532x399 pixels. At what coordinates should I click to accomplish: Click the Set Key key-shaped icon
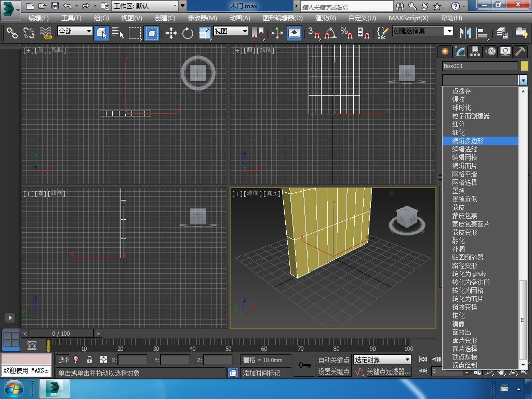[x=305, y=365]
